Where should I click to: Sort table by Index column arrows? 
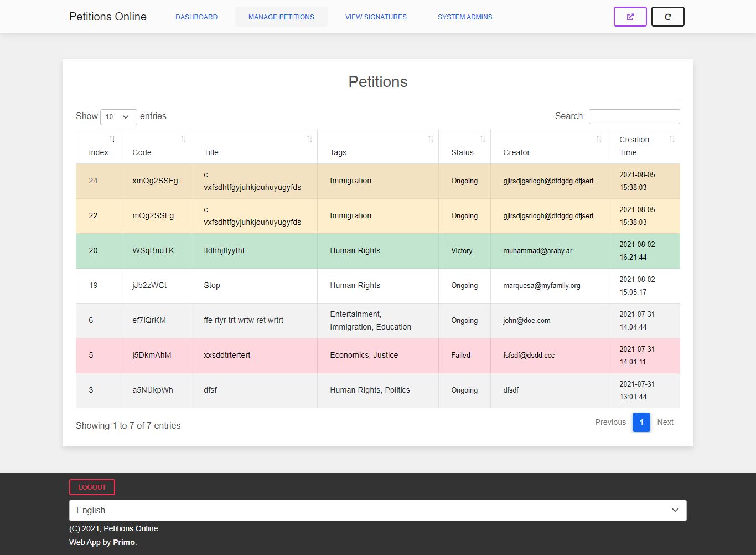112,139
